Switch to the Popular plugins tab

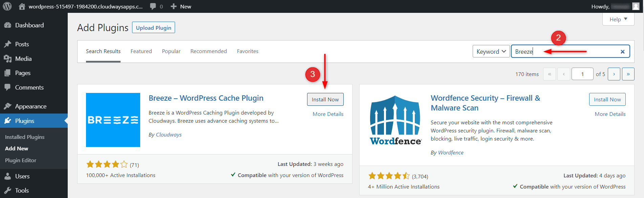point(171,51)
